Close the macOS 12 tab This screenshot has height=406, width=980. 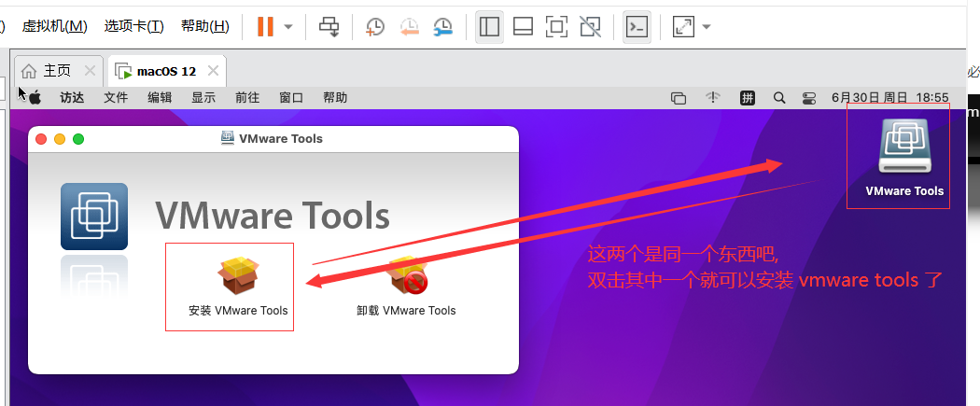click(213, 71)
